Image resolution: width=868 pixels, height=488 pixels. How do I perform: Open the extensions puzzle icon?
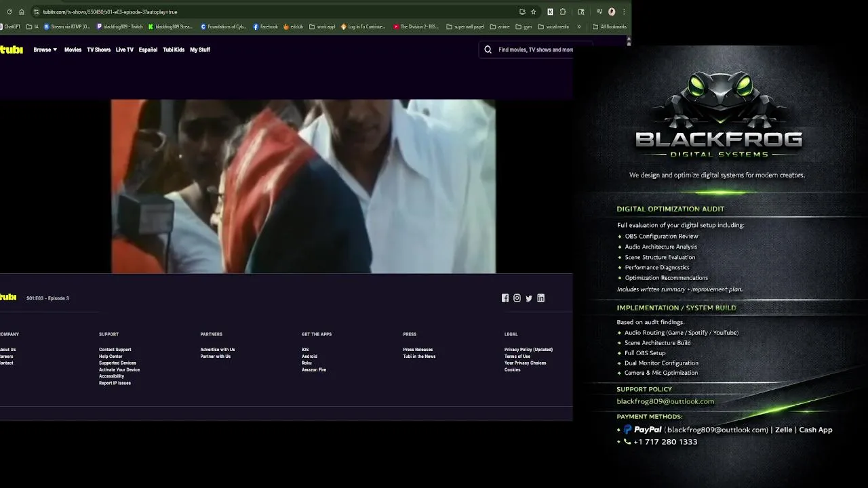(563, 12)
